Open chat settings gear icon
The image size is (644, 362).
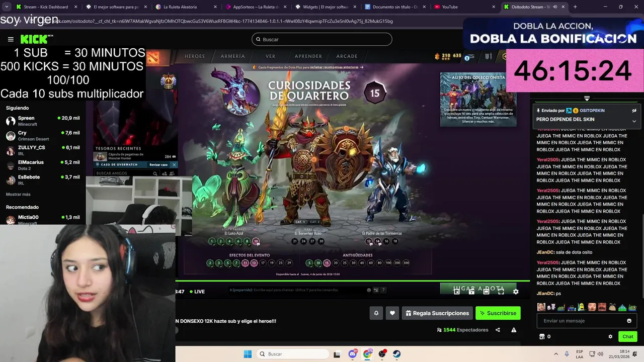pos(610,336)
